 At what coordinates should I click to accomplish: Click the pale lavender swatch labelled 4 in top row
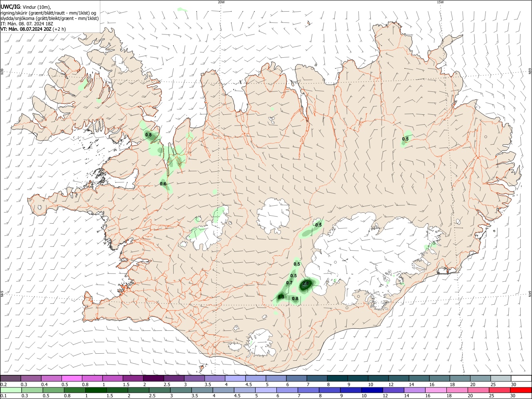[x=234, y=379]
